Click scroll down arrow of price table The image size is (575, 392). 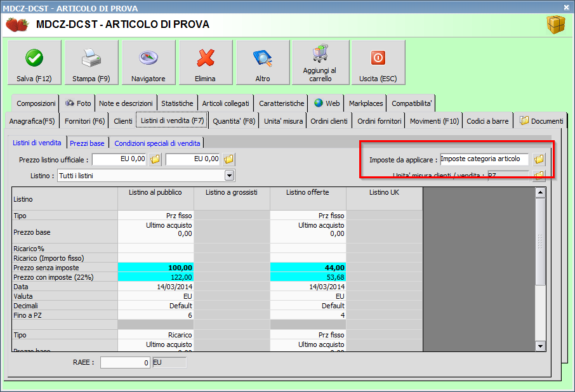540,346
